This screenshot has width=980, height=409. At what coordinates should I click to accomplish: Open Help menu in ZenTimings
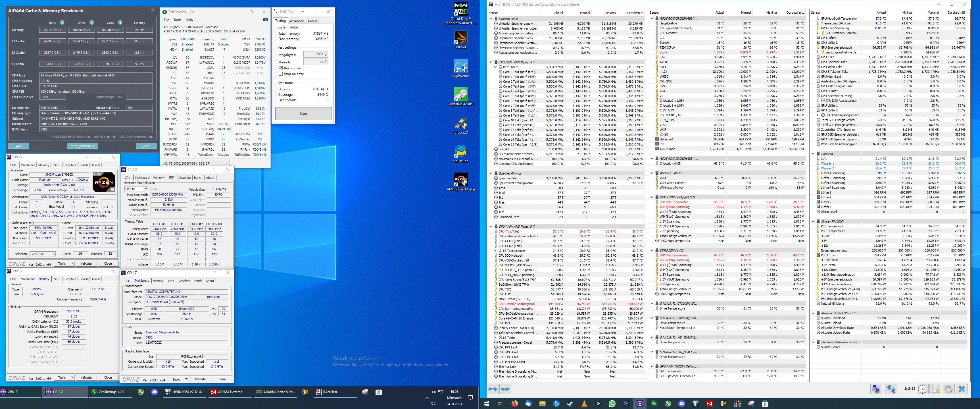[189, 20]
